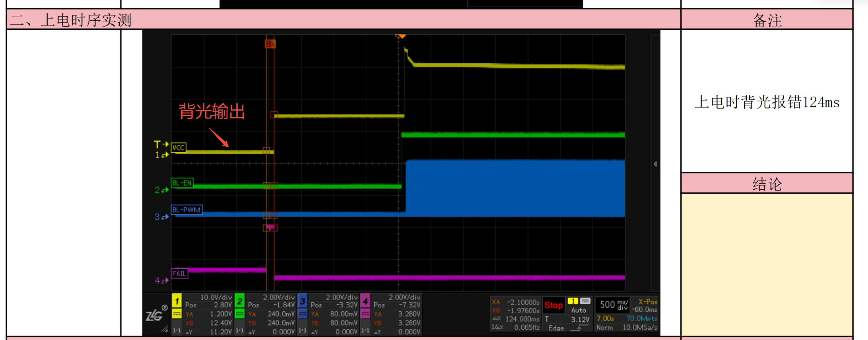Open the Edge trigger type setting
The width and height of the screenshot is (868, 340).
tap(556, 328)
